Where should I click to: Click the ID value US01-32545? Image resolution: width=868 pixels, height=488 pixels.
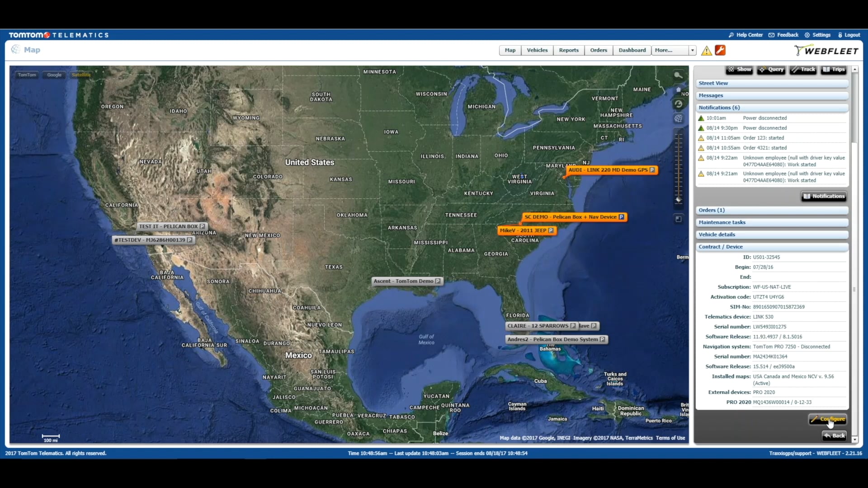coord(766,257)
